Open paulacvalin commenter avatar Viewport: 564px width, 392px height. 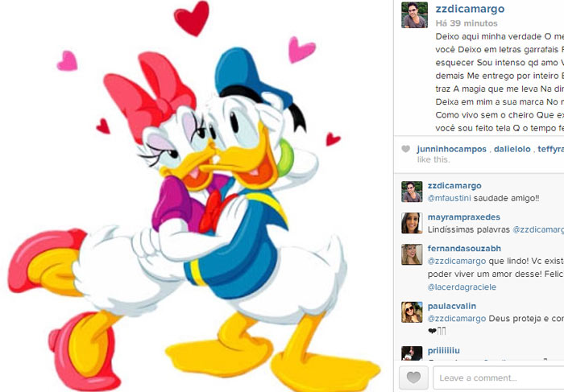[x=412, y=312]
